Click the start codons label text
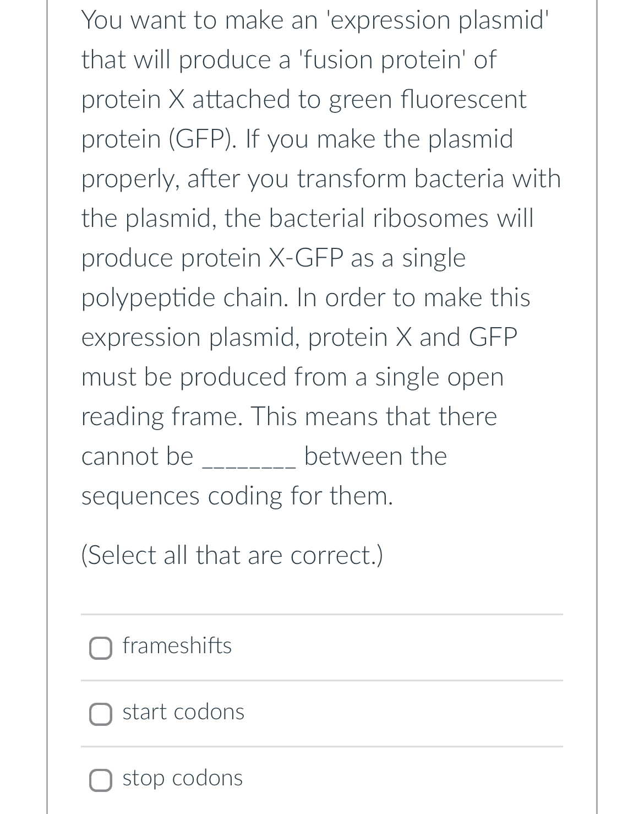The image size is (644, 814). coord(183,713)
